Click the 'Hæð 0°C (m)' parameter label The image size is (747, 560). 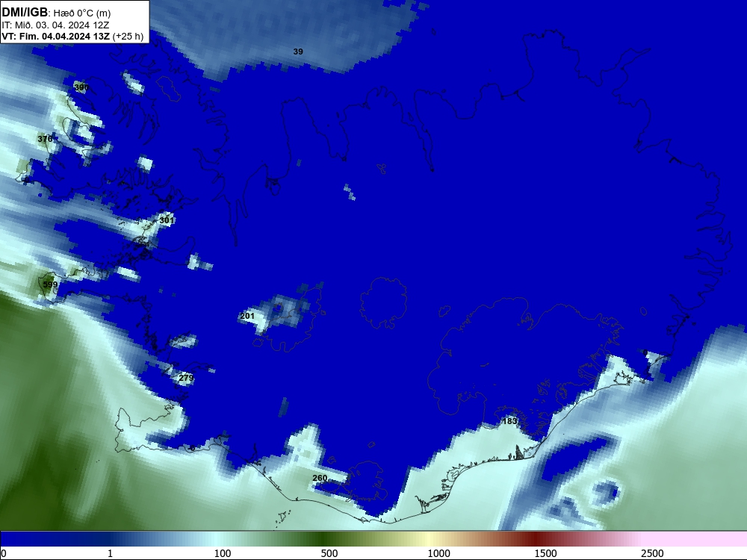(x=82, y=13)
